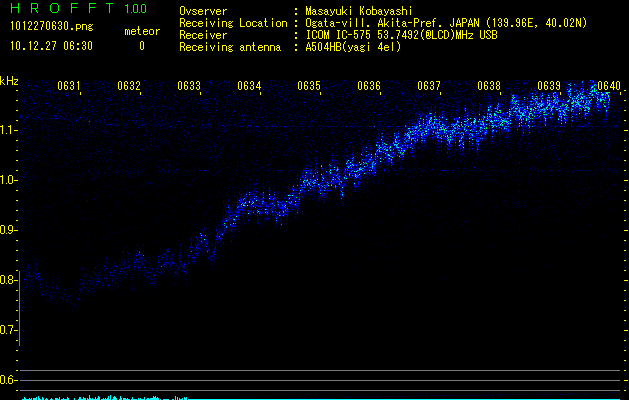Click the 0635 time marker
The width and height of the screenshot is (629, 400).
click(x=309, y=86)
